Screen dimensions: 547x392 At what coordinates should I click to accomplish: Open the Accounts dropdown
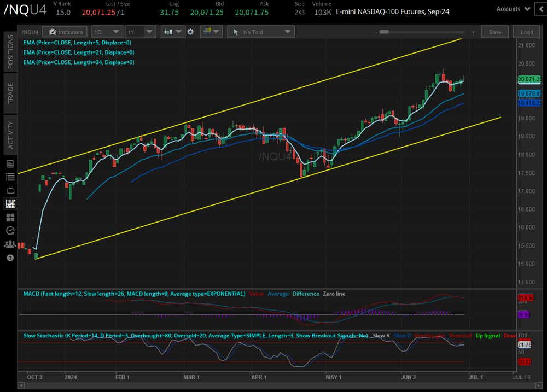513,9
